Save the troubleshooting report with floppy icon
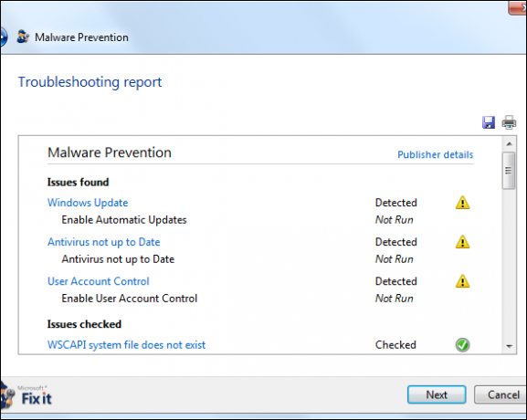Image resolution: width=527 pixels, height=420 pixels. pos(489,122)
